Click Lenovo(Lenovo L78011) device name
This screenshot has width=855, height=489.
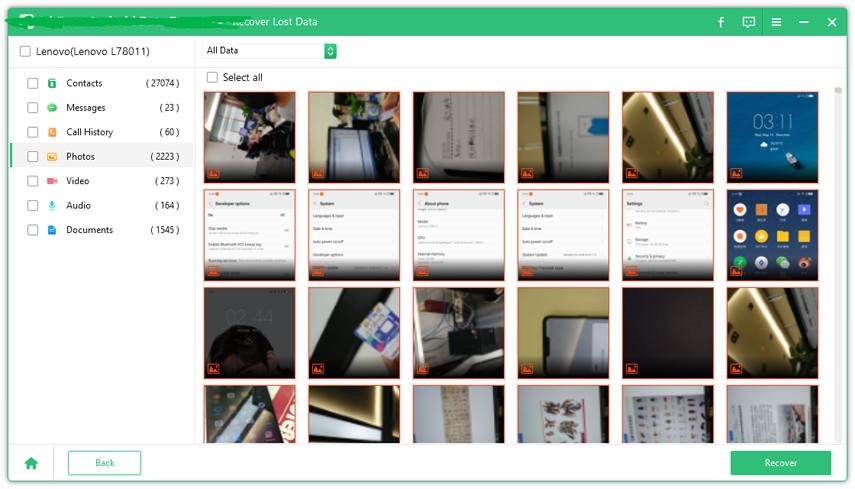(x=93, y=51)
